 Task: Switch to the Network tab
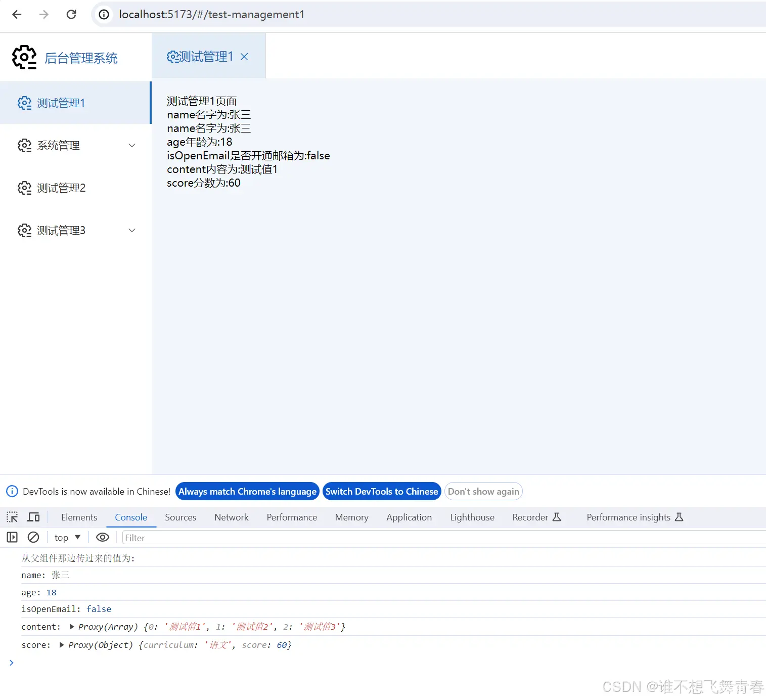(232, 517)
